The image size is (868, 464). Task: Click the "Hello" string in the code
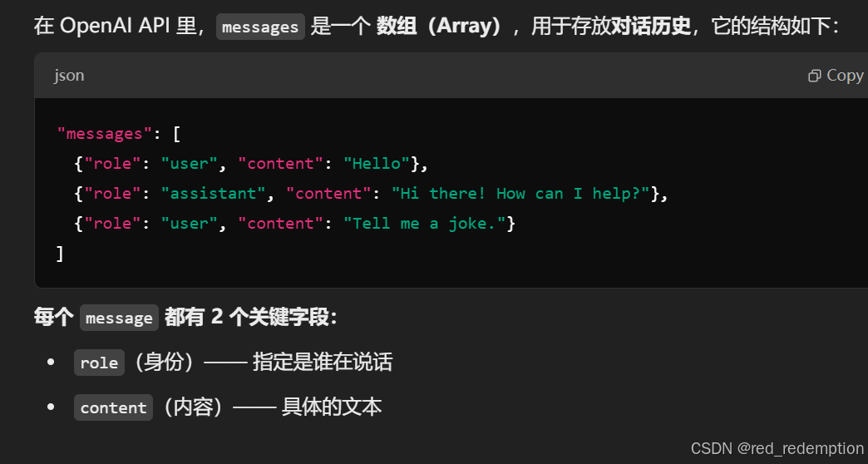[x=377, y=164]
